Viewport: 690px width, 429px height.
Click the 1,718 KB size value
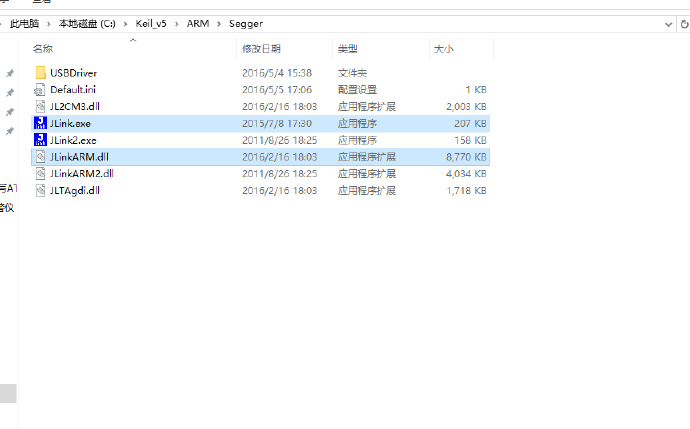466,191
